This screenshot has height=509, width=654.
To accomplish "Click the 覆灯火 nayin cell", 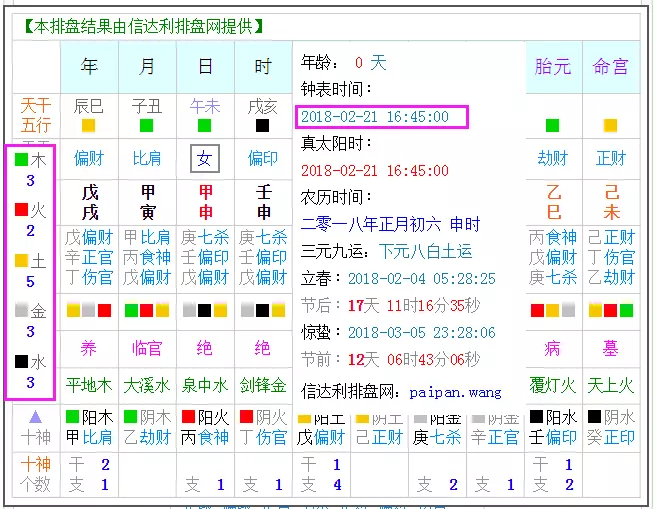I will click(x=553, y=386).
